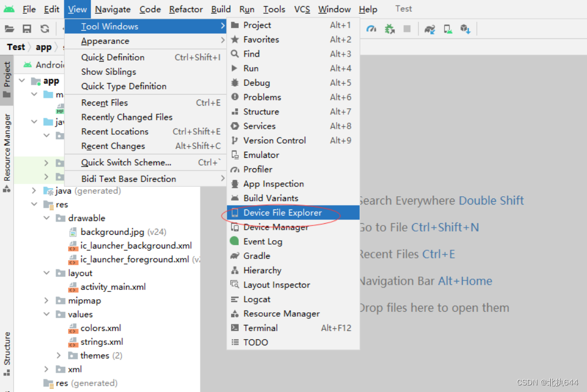Open the Resource Manager side tab
This screenshot has height=392, width=587.
click(7, 153)
